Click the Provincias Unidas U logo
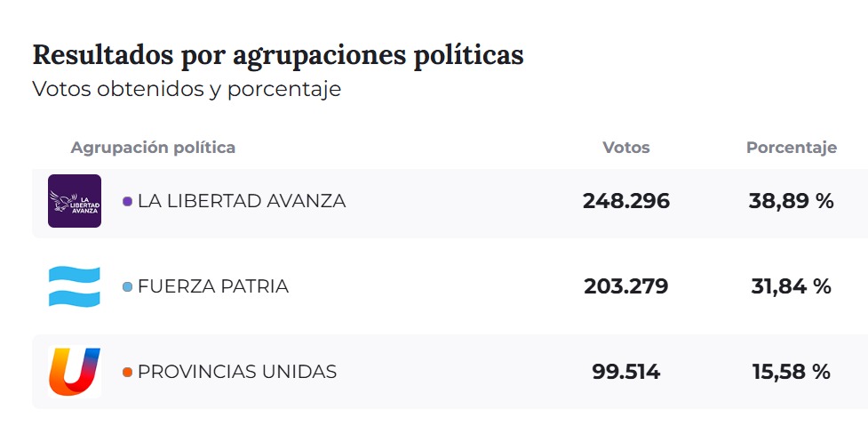 click(75, 371)
